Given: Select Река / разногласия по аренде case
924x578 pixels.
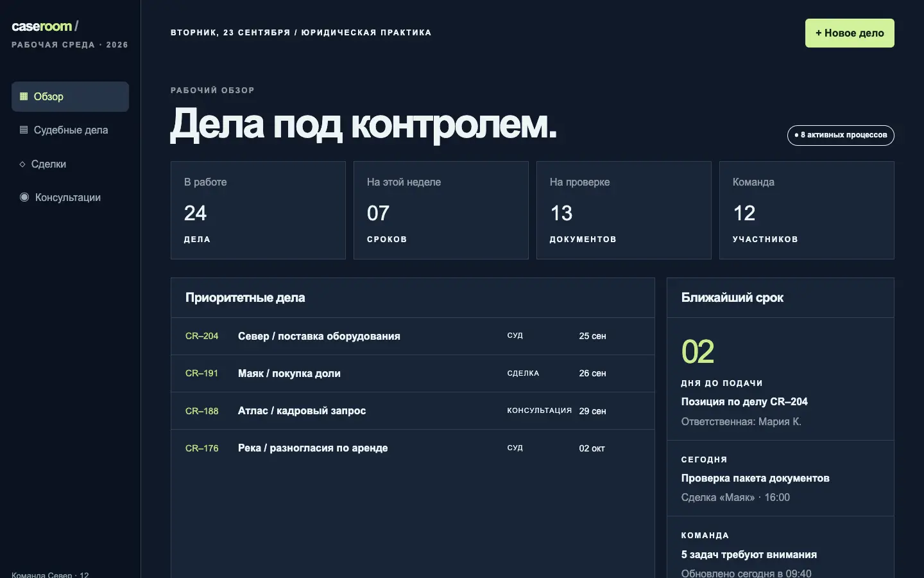Looking at the screenshot, I should [312, 448].
